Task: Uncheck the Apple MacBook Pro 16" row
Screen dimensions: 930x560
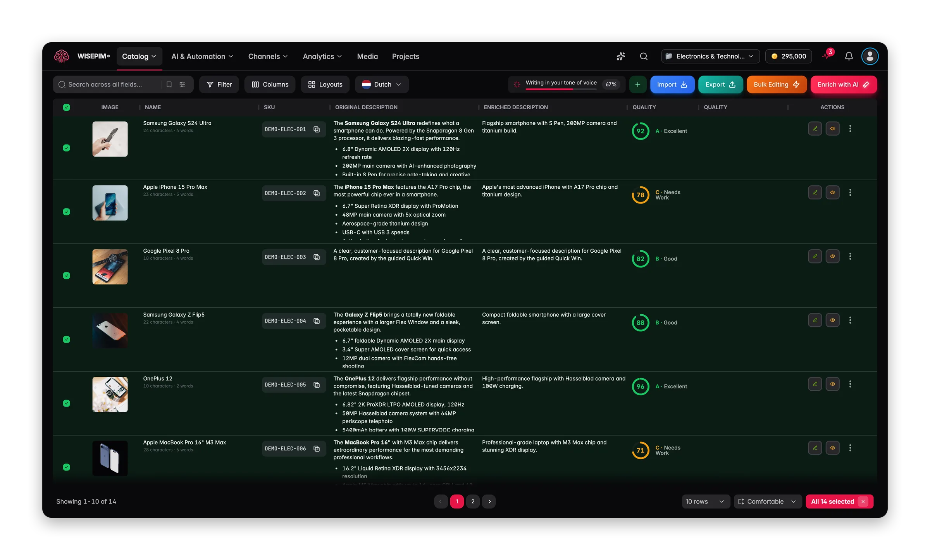Action: (66, 467)
